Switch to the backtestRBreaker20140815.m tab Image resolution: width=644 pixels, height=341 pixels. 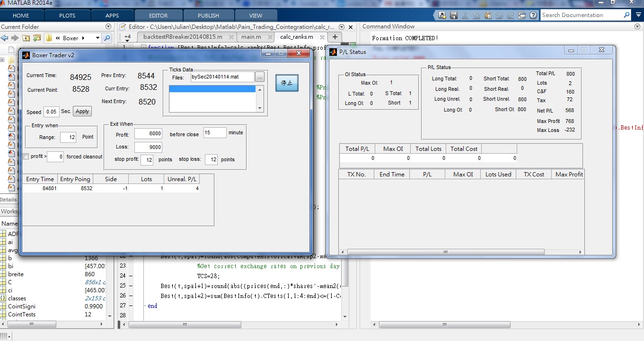tap(182, 37)
